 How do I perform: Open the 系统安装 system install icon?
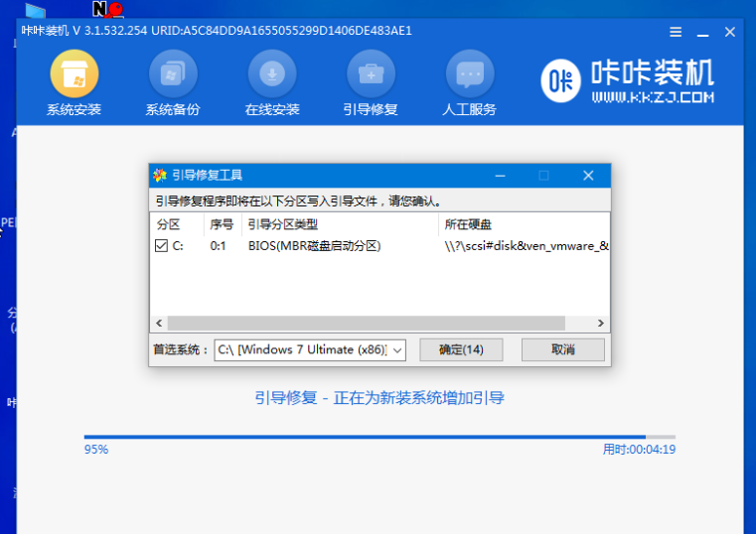click(x=75, y=74)
